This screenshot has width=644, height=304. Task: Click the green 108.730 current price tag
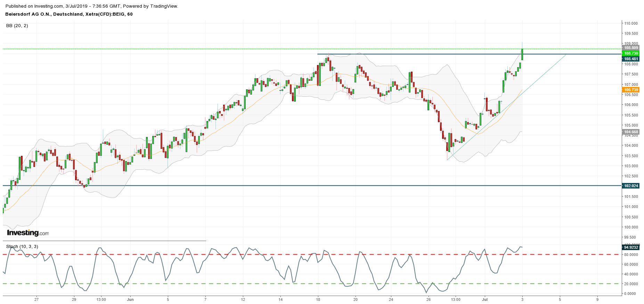pyautogui.click(x=631, y=53)
